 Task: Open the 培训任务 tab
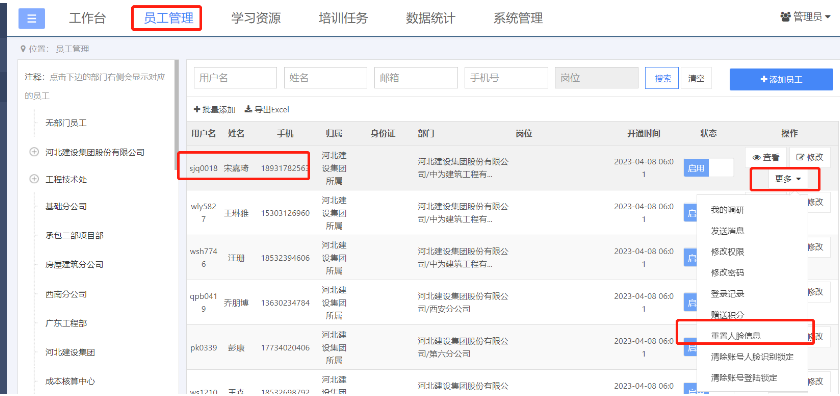click(x=343, y=18)
